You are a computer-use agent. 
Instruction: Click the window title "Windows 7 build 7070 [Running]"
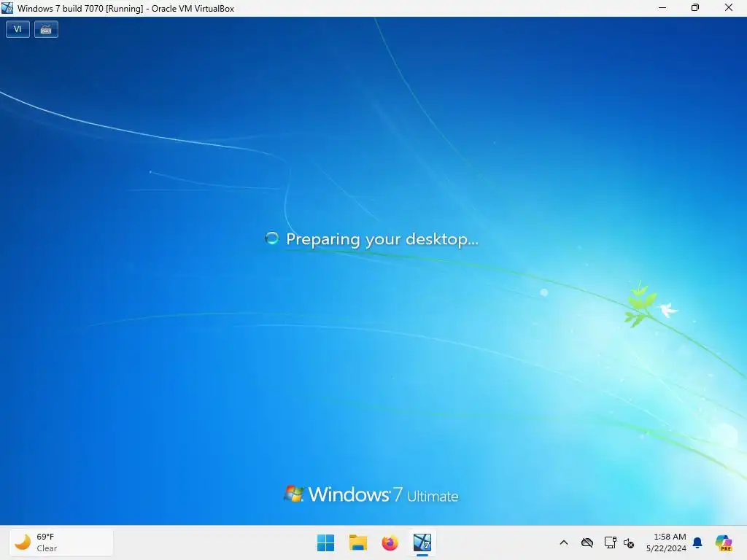[80, 9]
